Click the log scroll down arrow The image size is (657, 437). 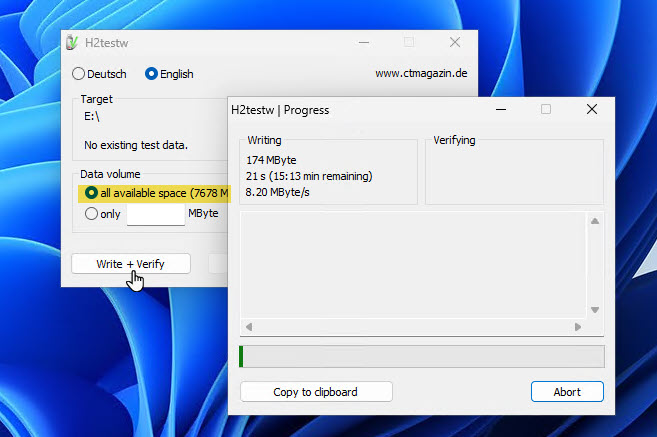tap(595, 310)
